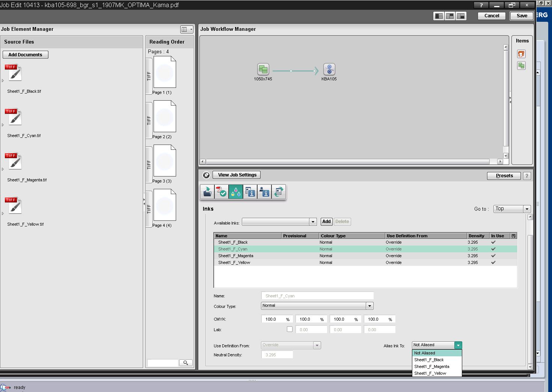Click the Neutral Density value field
This screenshot has width=552, height=392.
tap(277, 355)
